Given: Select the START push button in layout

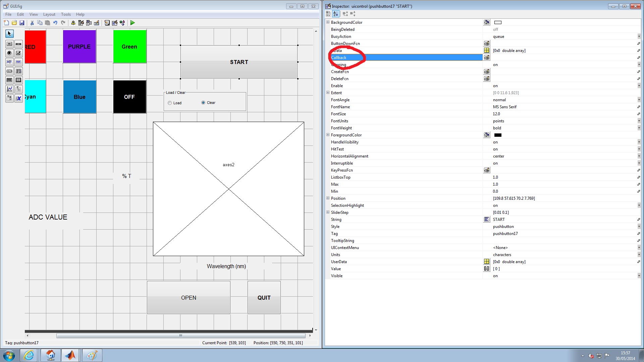Looking at the screenshot, I should (x=239, y=62).
